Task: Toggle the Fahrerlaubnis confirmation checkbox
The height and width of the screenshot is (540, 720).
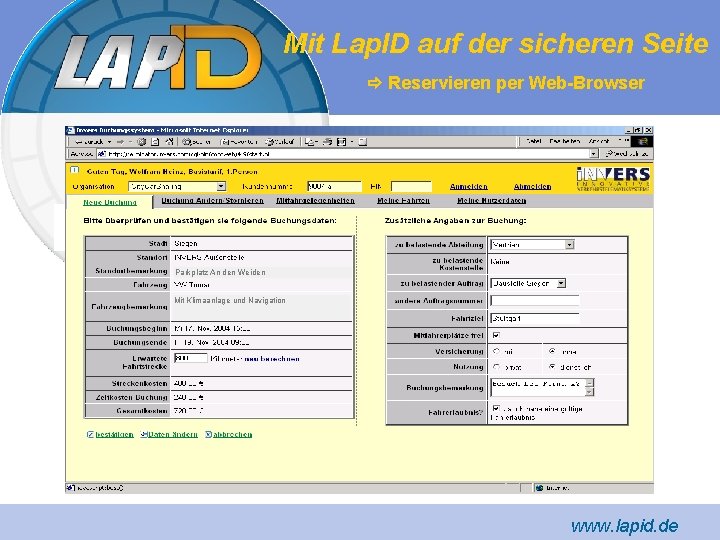Action: [x=496, y=408]
